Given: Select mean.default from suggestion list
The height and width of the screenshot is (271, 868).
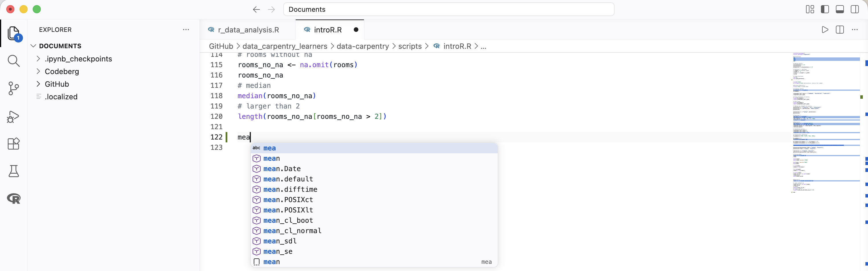Looking at the screenshot, I should click(x=288, y=179).
